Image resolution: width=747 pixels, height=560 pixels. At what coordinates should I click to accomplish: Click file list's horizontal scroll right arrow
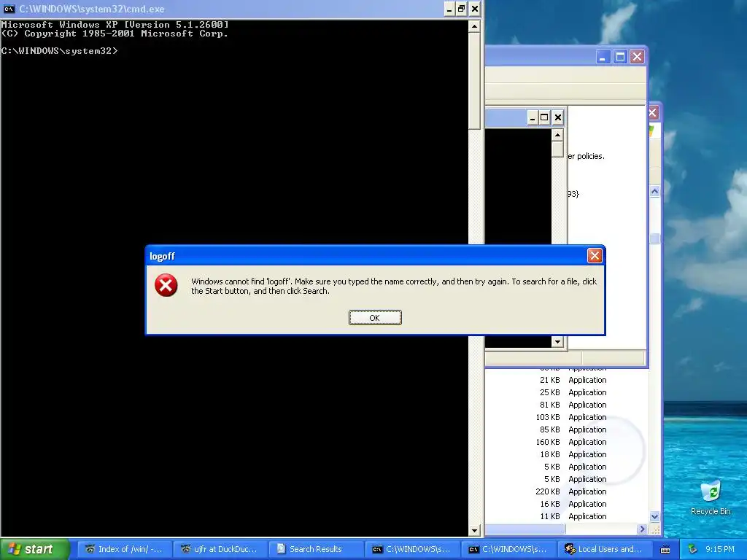point(642,529)
